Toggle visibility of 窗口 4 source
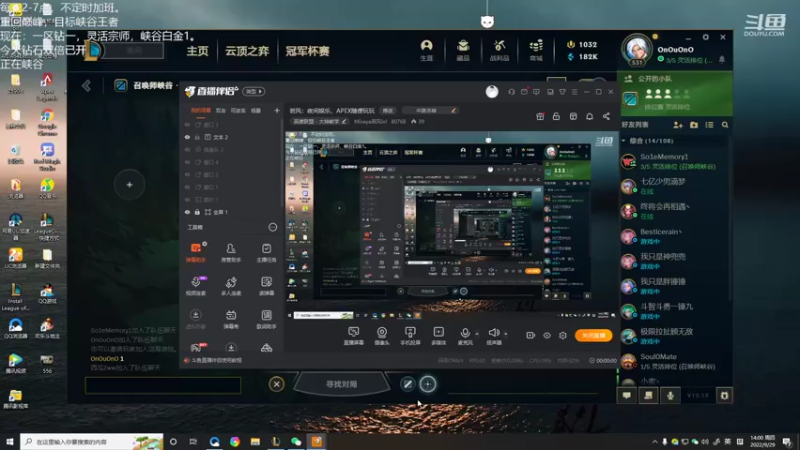The height and width of the screenshot is (450, 800). [x=187, y=162]
